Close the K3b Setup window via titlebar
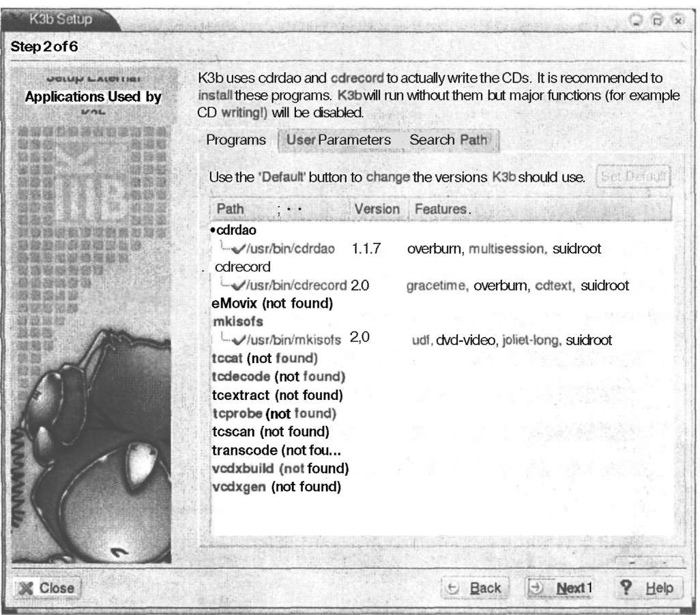Image resolution: width=700 pixels, height=615 pixels. (x=678, y=20)
